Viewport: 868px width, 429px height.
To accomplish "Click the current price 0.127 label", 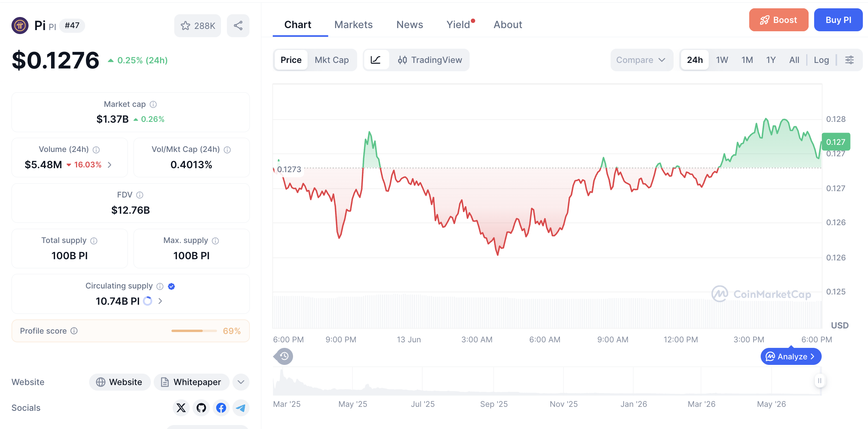I will tap(836, 142).
